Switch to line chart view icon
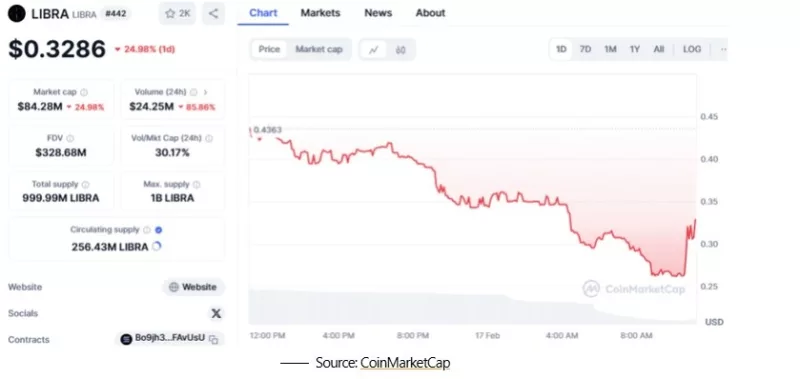The height and width of the screenshot is (379, 800). pyautogui.click(x=374, y=49)
